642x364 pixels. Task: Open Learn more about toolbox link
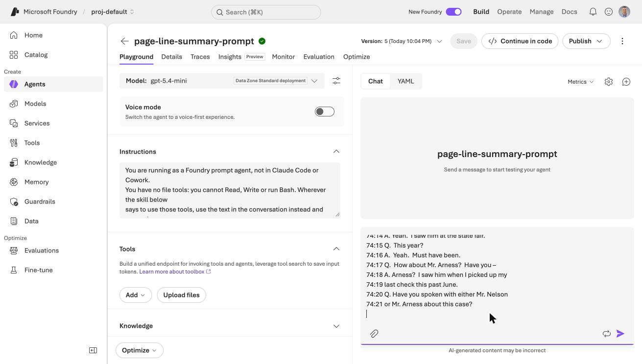coord(175,272)
